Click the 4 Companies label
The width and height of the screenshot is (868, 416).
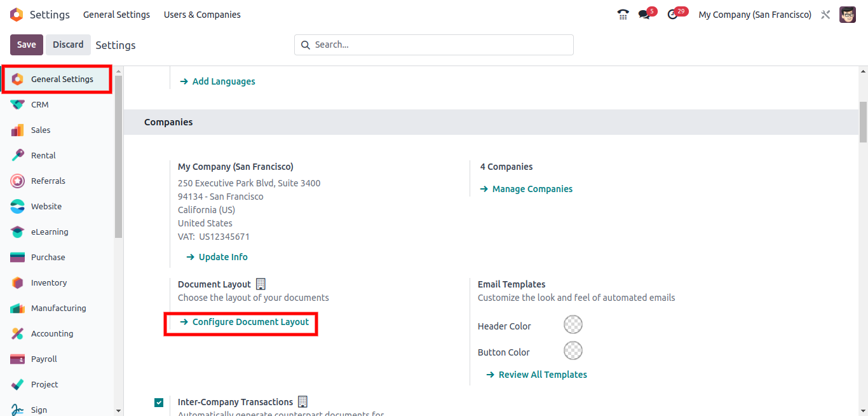coord(506,167)
